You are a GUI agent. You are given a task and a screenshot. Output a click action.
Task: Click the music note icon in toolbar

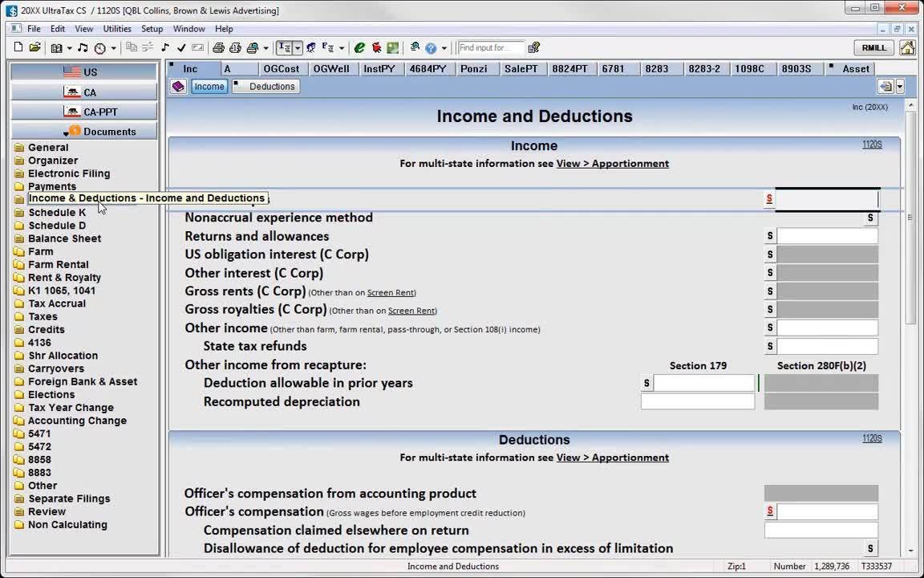[83, 48]
